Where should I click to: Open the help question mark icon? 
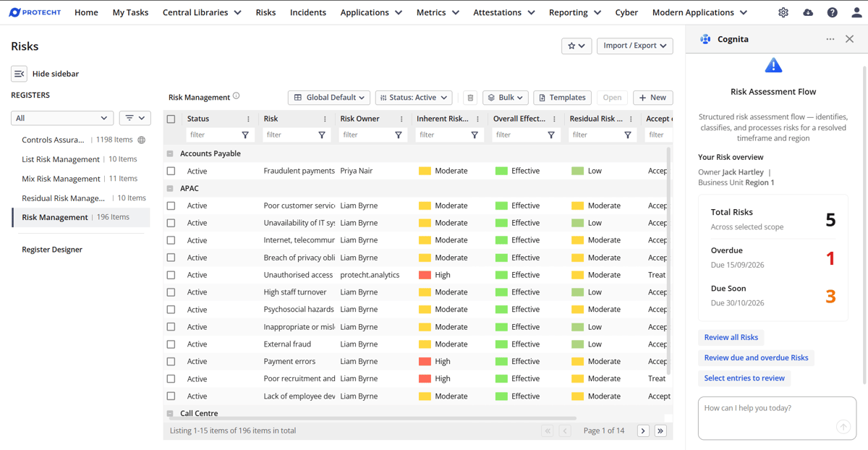coord(833,12)
